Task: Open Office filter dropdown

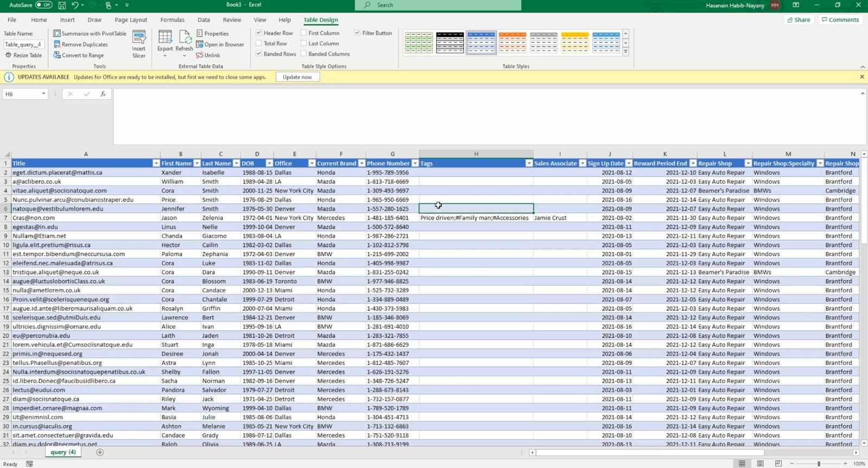Action: pyautogui.click(x=312, y=163)
